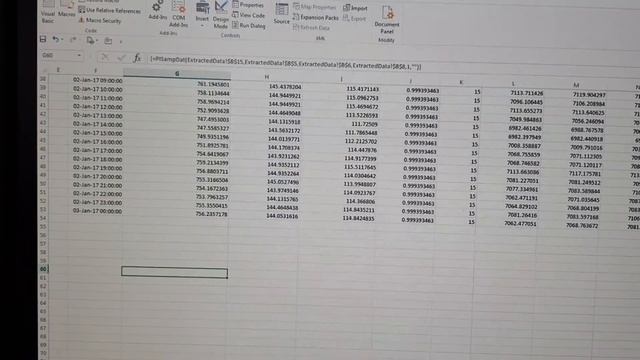Click cell with 02-Jan-17 17:00:00
Screen dimensions: 640x360
98,150
